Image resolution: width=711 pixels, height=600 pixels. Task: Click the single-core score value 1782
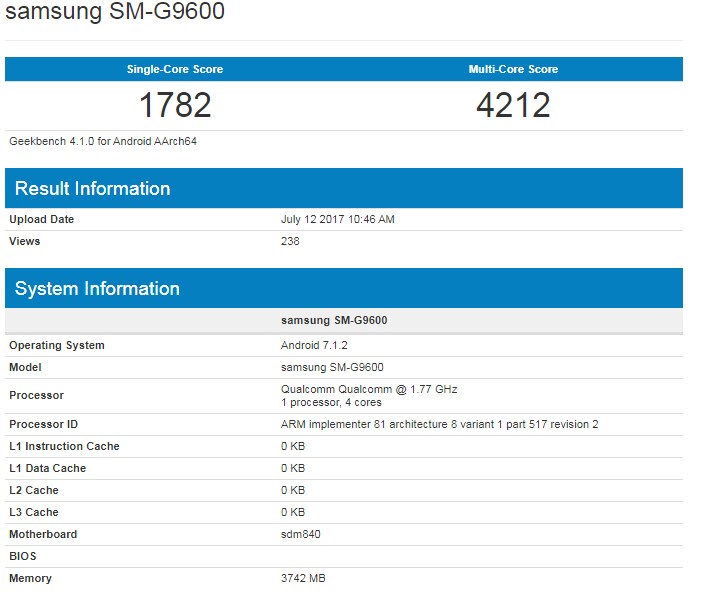tap(175, 105)
